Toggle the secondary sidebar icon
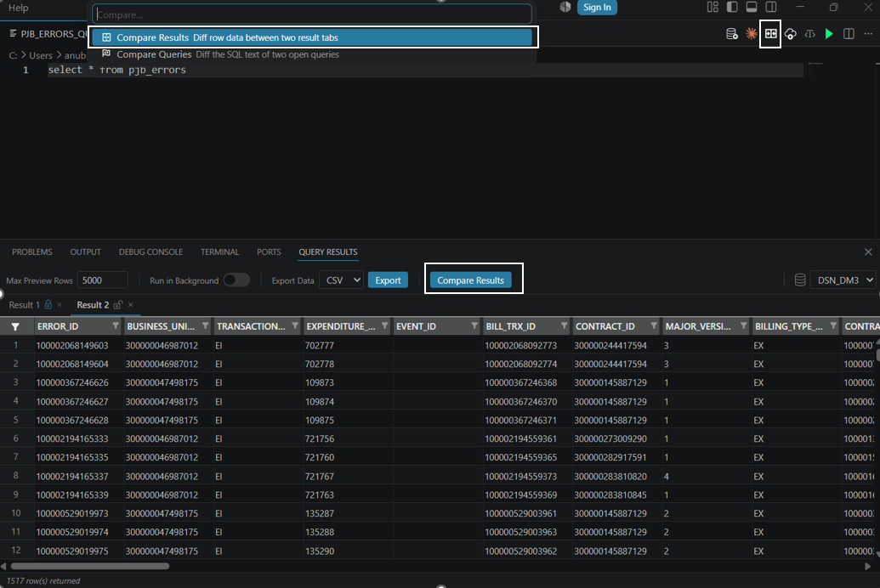Image resolution: width=880 pixels, height=588 pixels. [771, 7]
